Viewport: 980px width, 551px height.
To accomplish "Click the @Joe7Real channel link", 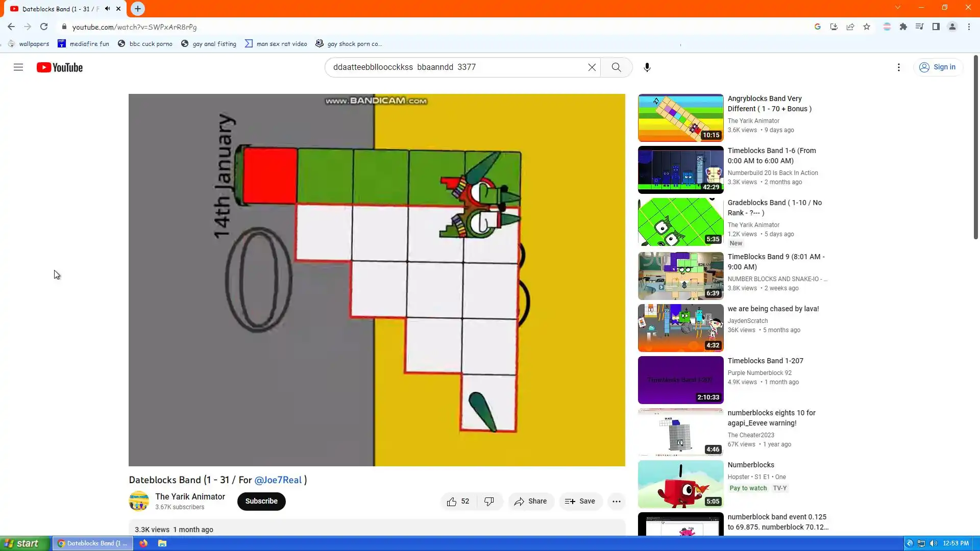I will pyautogui.click(x=278, y=480).
